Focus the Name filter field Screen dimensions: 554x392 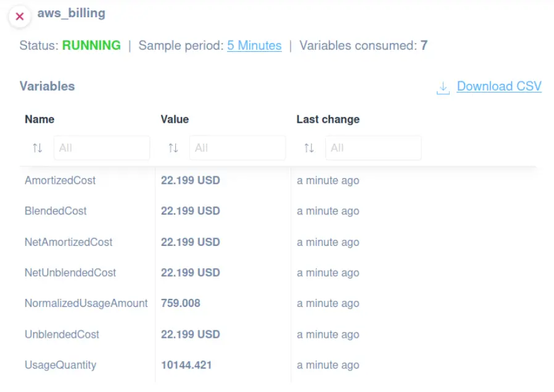pyautogui.click(x=102, y=148)
